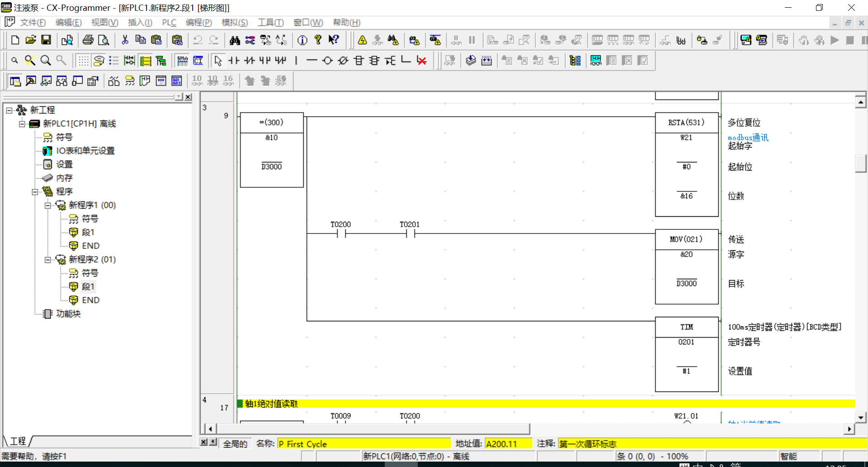The width and height of the screenshot is (868, 467).
Task: Select 功能块 in the project tree
Action: (x=68, y=314)
